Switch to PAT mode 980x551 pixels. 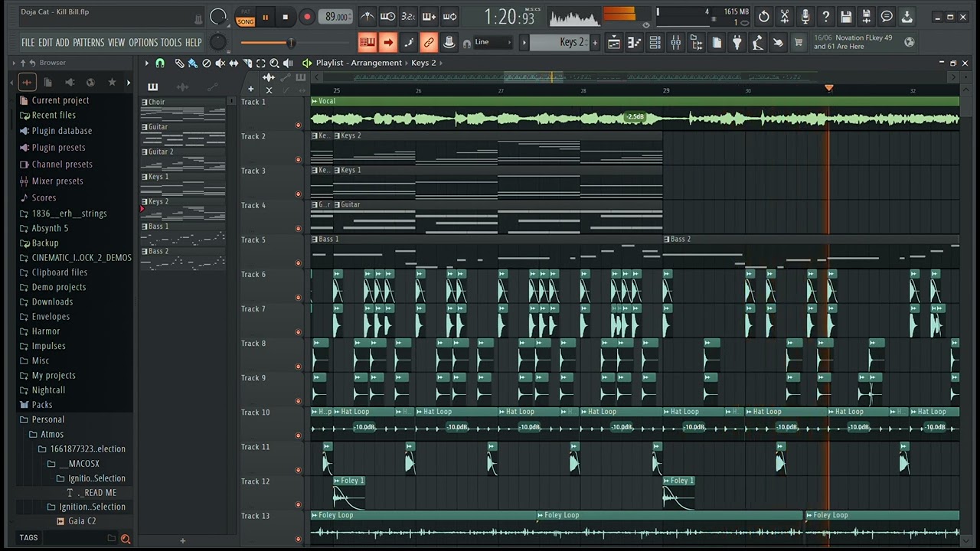tap(245, 12)
